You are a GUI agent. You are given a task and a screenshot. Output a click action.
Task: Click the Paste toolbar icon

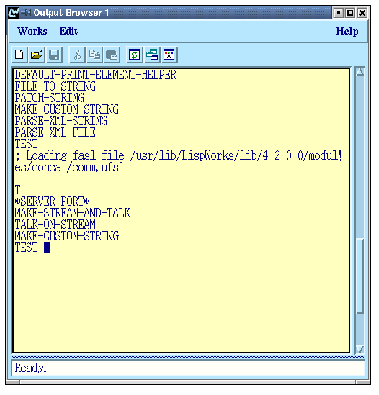[112, 55]
